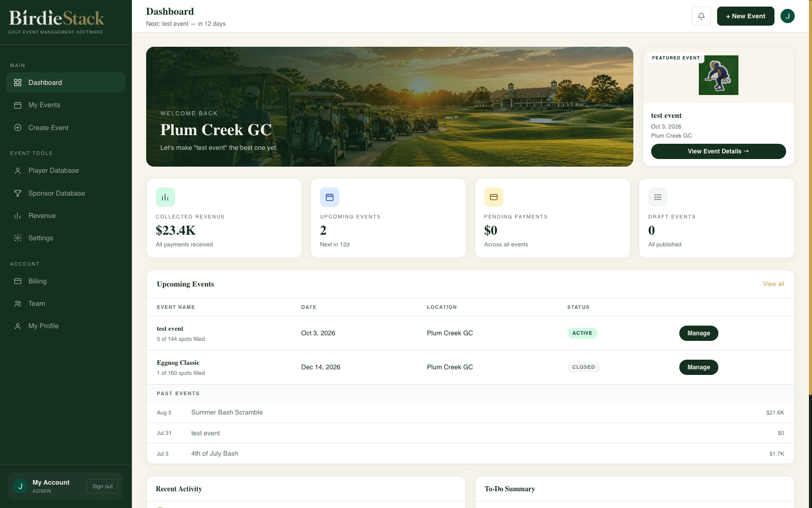Manage the Eggnog Classic event

click(x=698, y=367)
